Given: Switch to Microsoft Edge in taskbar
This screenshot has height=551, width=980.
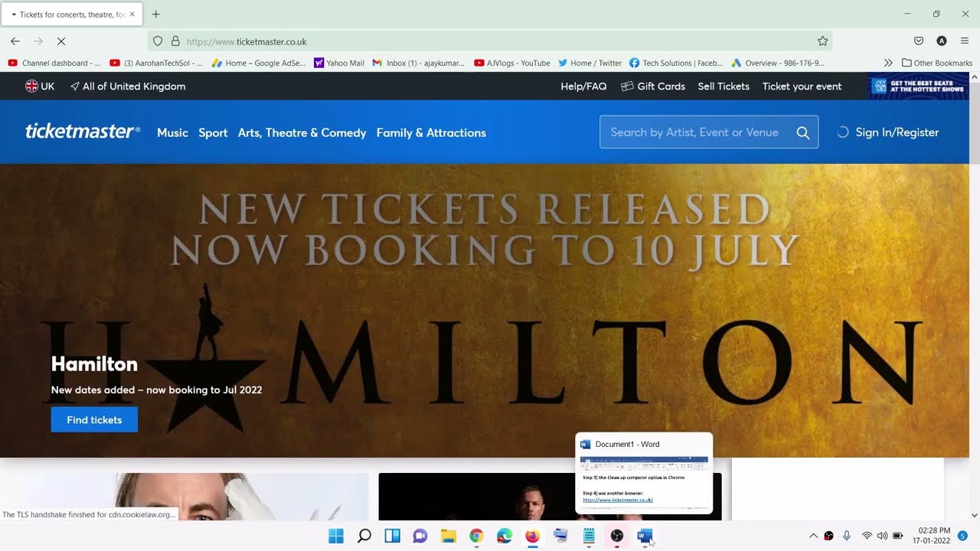Looking at the screenshot, I should 505,536.
